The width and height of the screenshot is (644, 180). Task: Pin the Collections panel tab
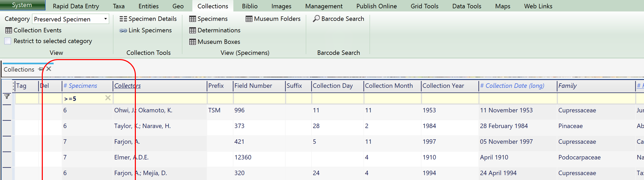coord(41,69)
